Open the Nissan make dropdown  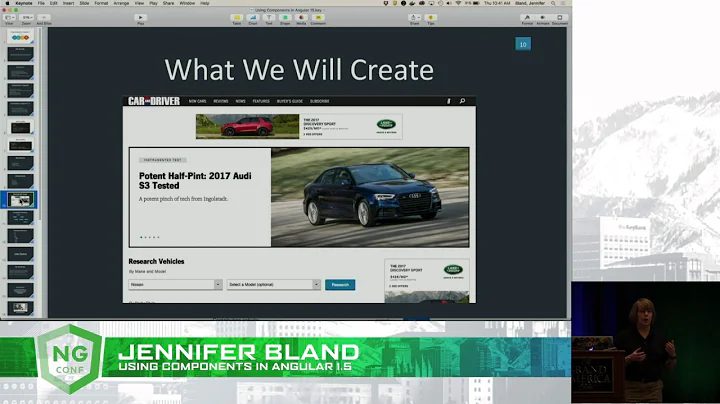click(x=175, y=285)
